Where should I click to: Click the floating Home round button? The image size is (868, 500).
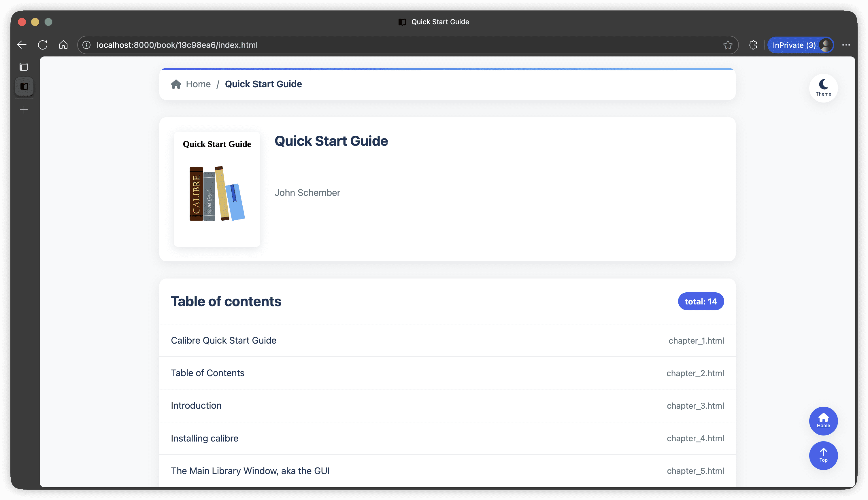click(823, 421)
